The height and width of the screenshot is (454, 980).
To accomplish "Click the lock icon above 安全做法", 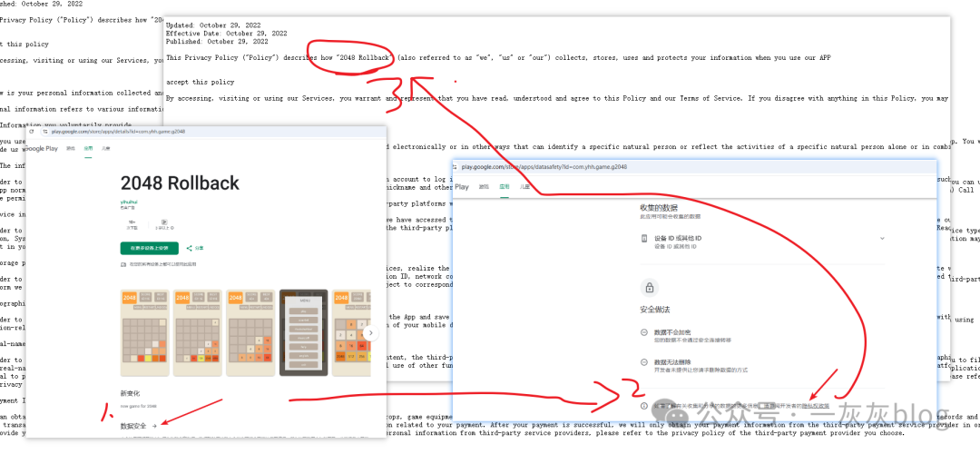I will coord(649,288).
